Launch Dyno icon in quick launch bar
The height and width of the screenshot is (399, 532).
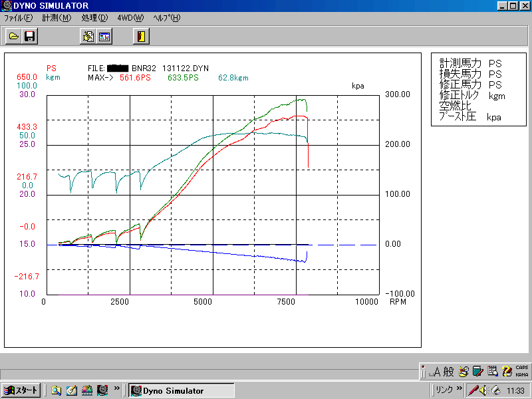click(x=102, y=390)
